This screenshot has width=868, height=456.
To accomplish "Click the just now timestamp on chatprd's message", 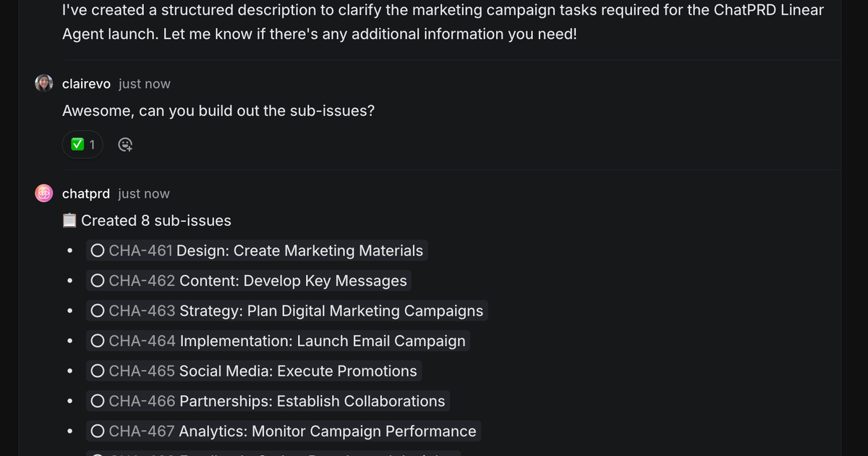I will coord(143,193).
